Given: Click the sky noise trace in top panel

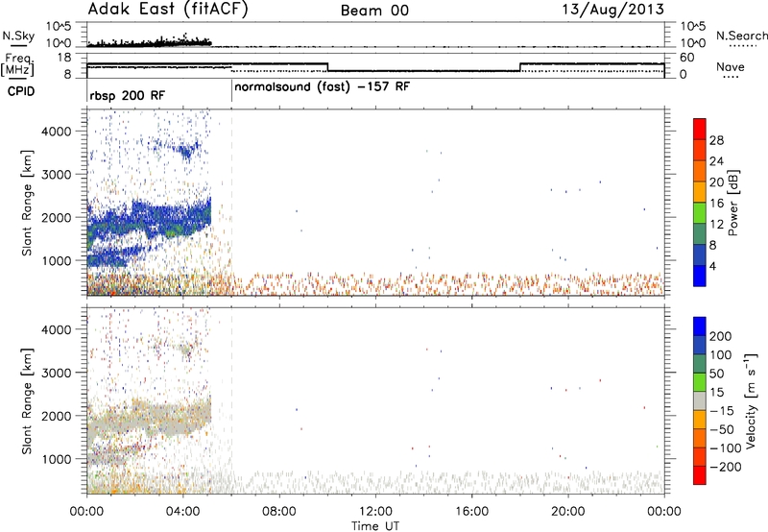Looking at the screenshot, I should click(x=150, y=42).
